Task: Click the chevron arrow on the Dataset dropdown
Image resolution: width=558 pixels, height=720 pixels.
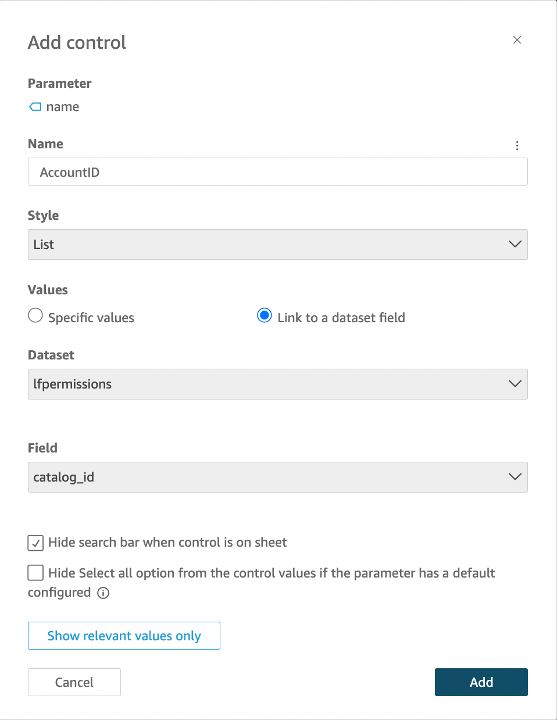Action: [x=515, y=384]
